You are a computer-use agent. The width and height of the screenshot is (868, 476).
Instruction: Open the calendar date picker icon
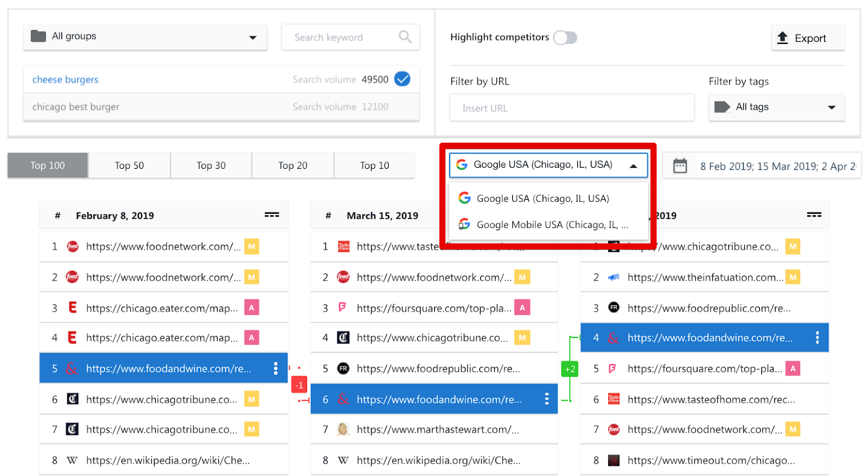point(680,166)
